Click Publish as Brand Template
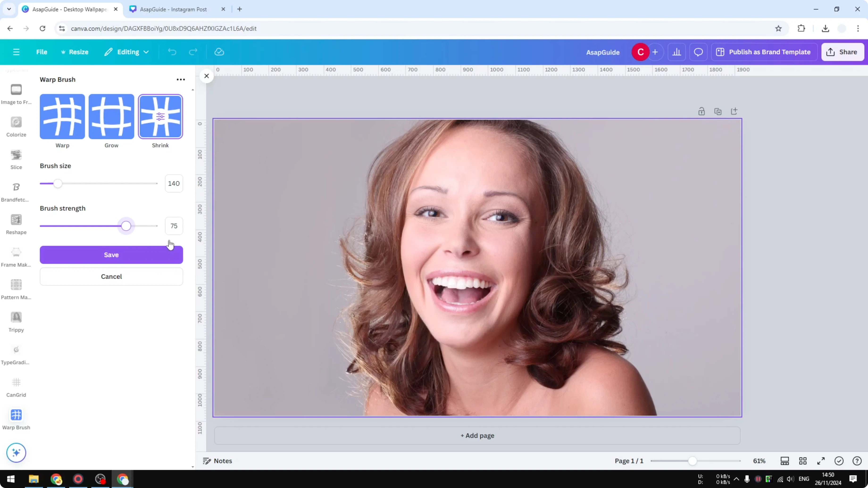Image resolution: width=868 pixels, height=488 pixels. [x=764, y=52]
